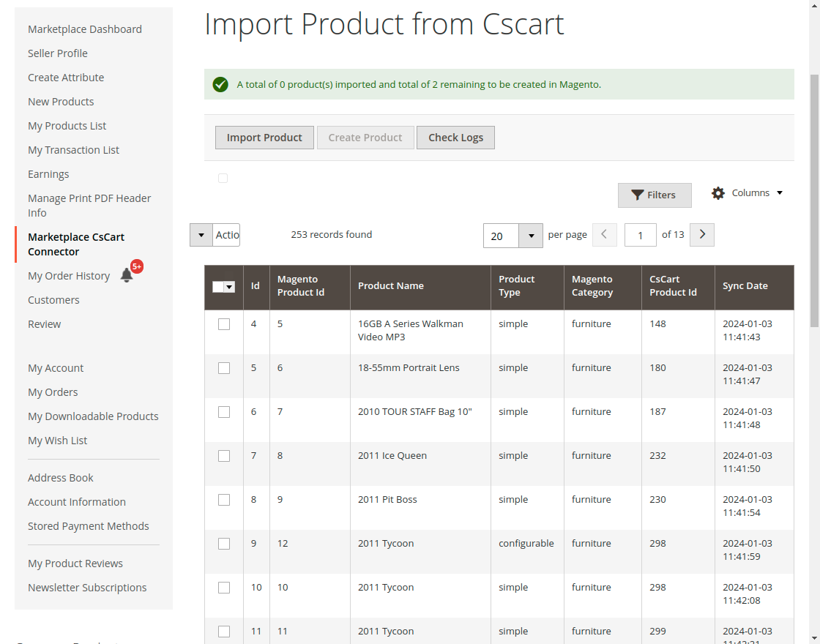Sort by Product Name column header
This screenshot has height=644, width=820.
click(391, 286)
